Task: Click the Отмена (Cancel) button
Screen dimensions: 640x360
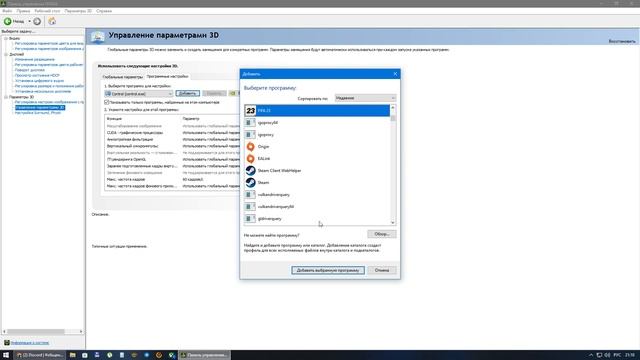Action: (382, 270)
